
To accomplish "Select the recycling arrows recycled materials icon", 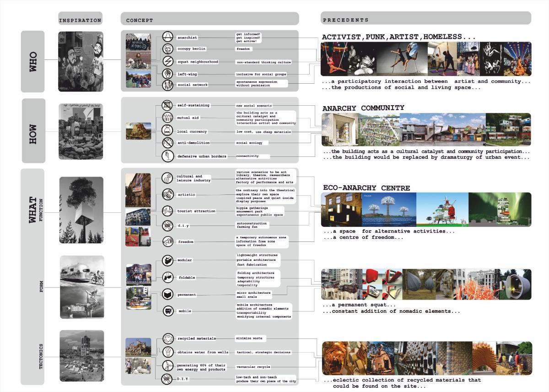I will [x=168, y=339].
